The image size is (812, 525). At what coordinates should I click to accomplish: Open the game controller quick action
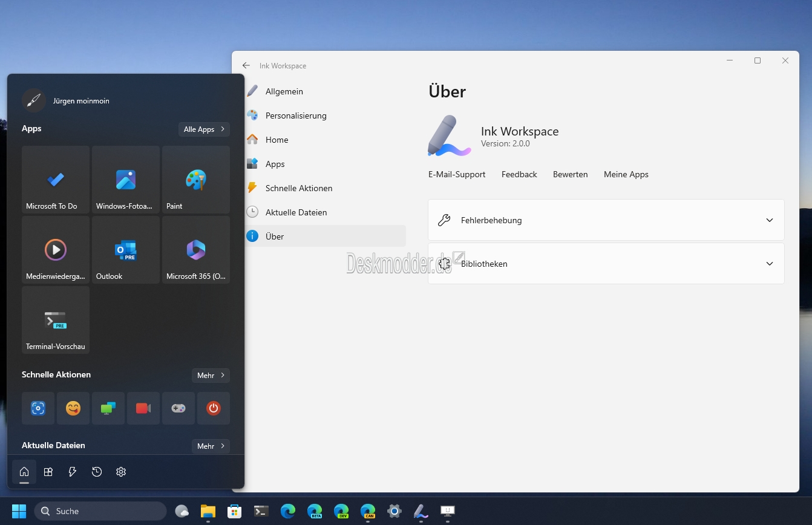point(178,408)
